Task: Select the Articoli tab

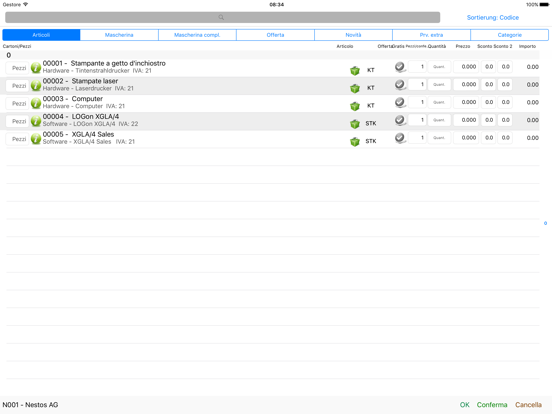Action: (x=41, y=35)
